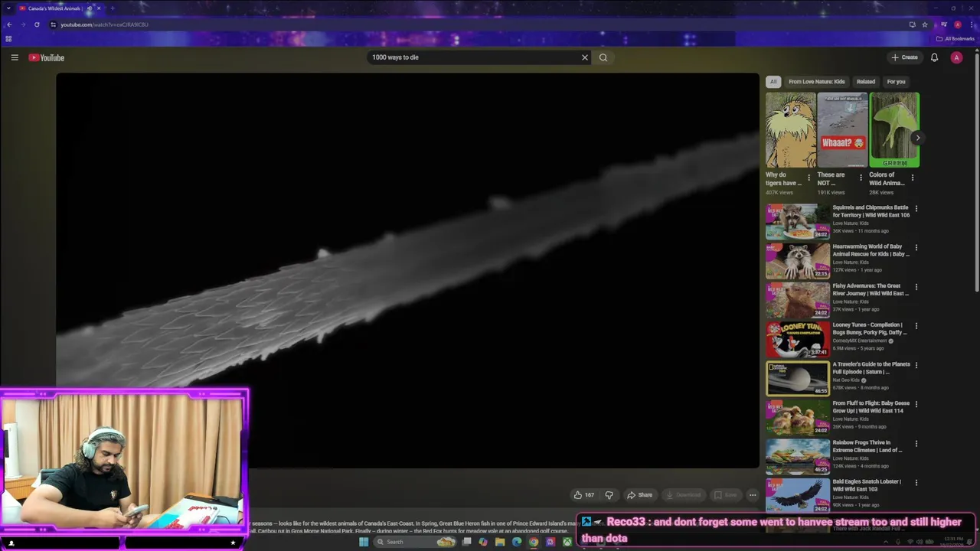This screenshot has height=551, width=980.
Task: Like the video with thumbs up
Action: (x=584, y=495)
